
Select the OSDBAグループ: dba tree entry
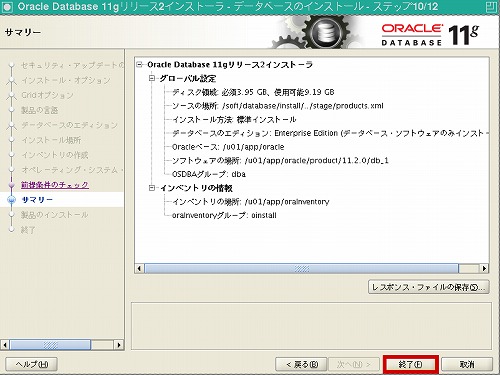click(209, 174)
